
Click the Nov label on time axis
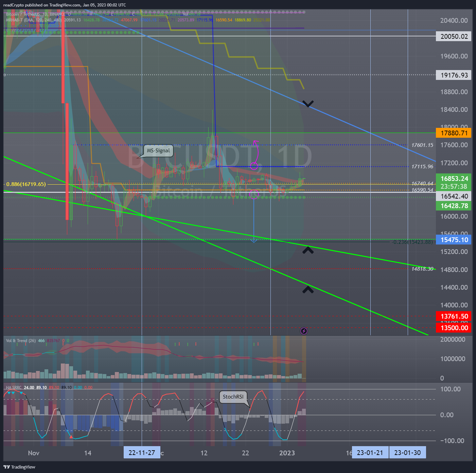(x=34, y=453)
